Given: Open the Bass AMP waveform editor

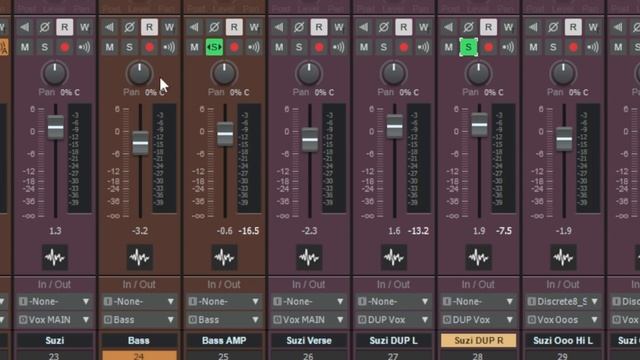Looking at the screenshot, I should click(224, 258).
